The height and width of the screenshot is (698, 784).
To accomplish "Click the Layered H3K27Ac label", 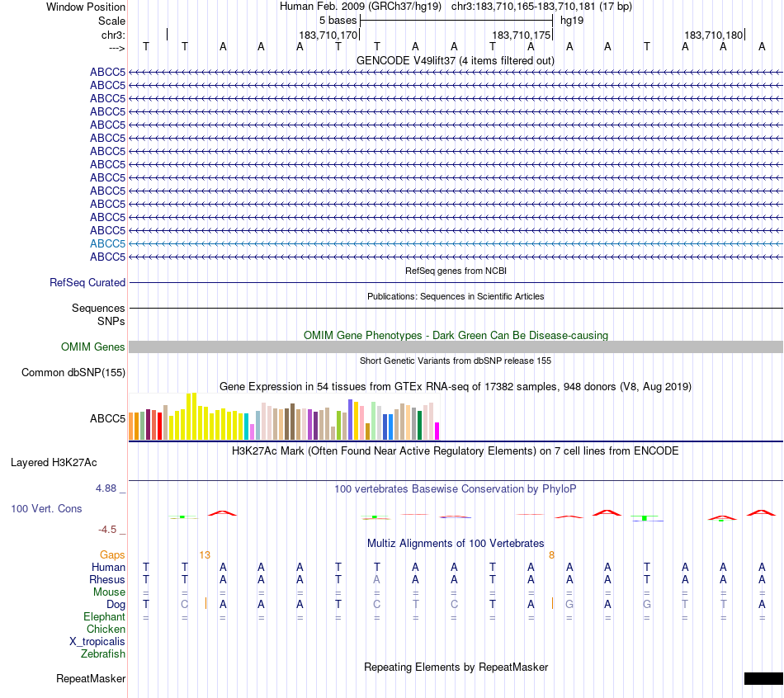I will click(54, 463).
